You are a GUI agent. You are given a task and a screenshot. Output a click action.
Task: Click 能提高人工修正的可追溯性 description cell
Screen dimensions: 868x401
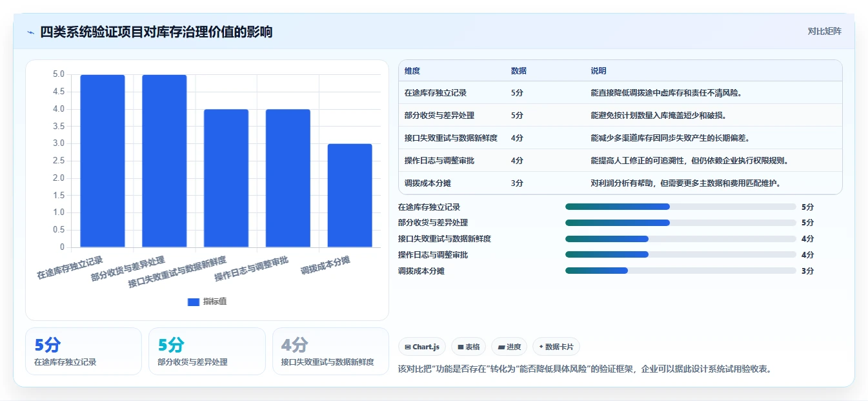point(690,161)
